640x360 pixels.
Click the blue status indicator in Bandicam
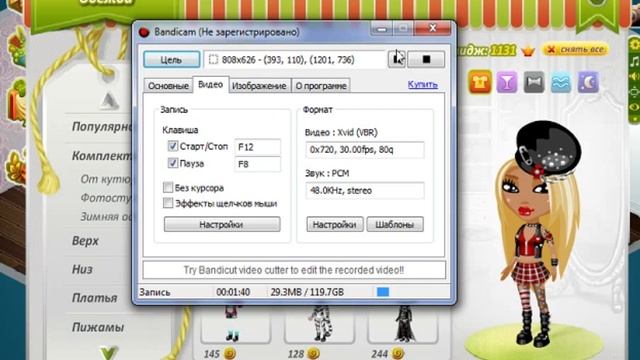(x=383, y=292)
